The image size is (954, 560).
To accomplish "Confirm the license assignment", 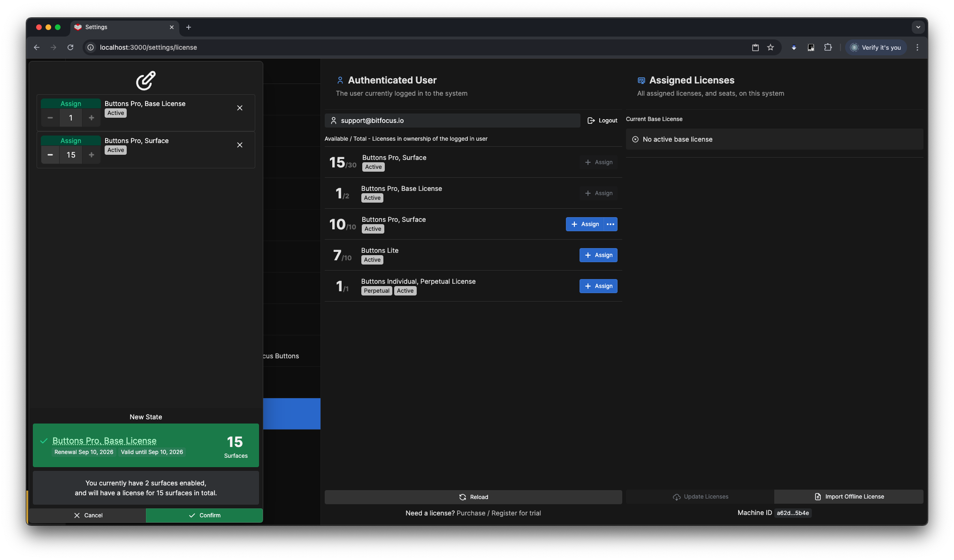I will coord(204,515).
